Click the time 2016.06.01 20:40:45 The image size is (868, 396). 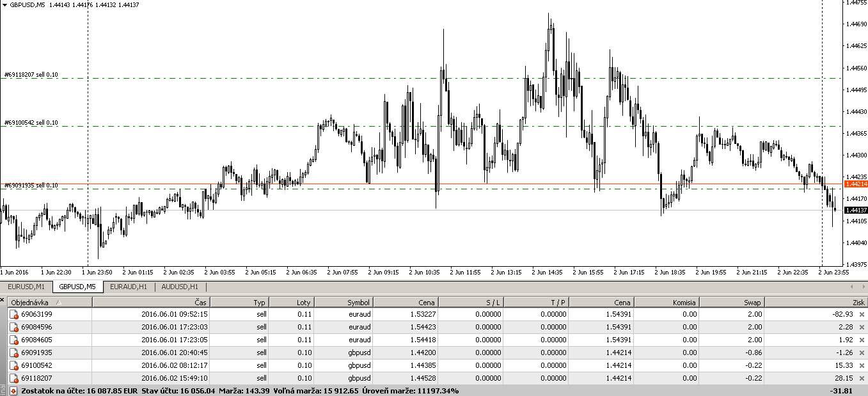174,352
